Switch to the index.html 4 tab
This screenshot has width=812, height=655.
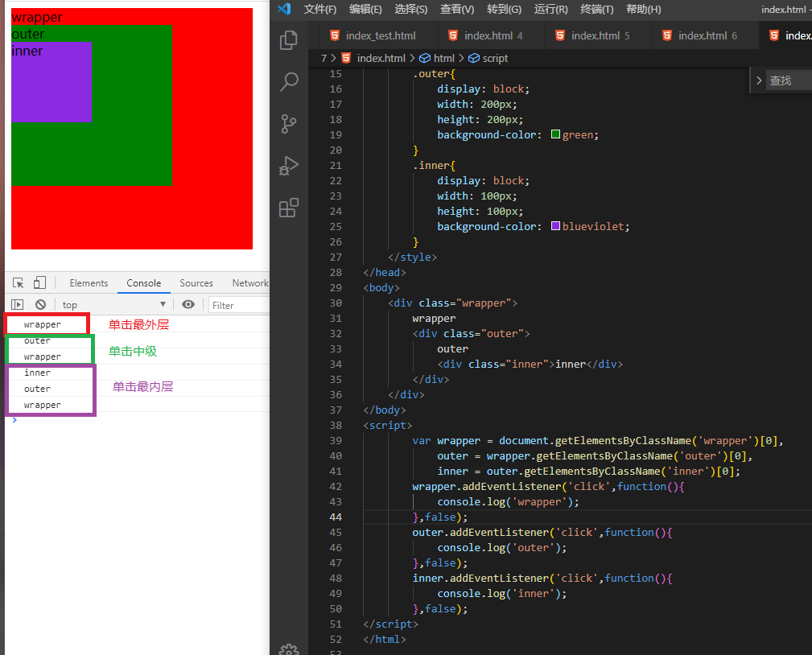tap(490, 35)
